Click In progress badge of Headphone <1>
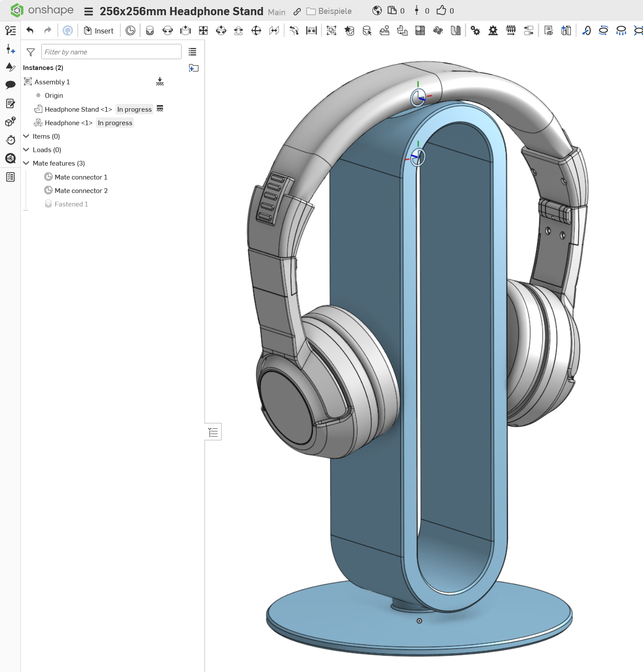Viewport: 643px width, 672px height. (115, 123)
